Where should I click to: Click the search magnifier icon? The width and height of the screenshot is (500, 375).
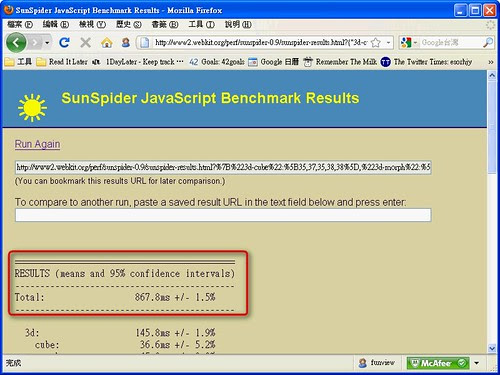coord(488,42)
